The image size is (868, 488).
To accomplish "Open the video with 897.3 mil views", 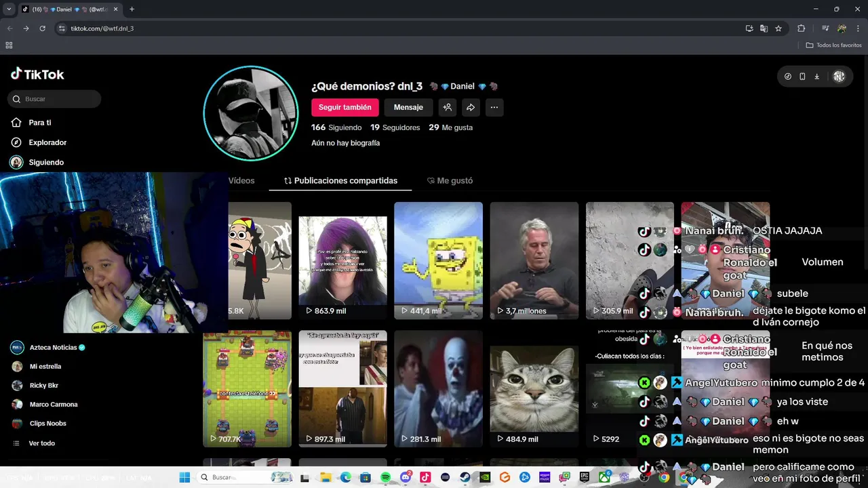I will point(343,388).
